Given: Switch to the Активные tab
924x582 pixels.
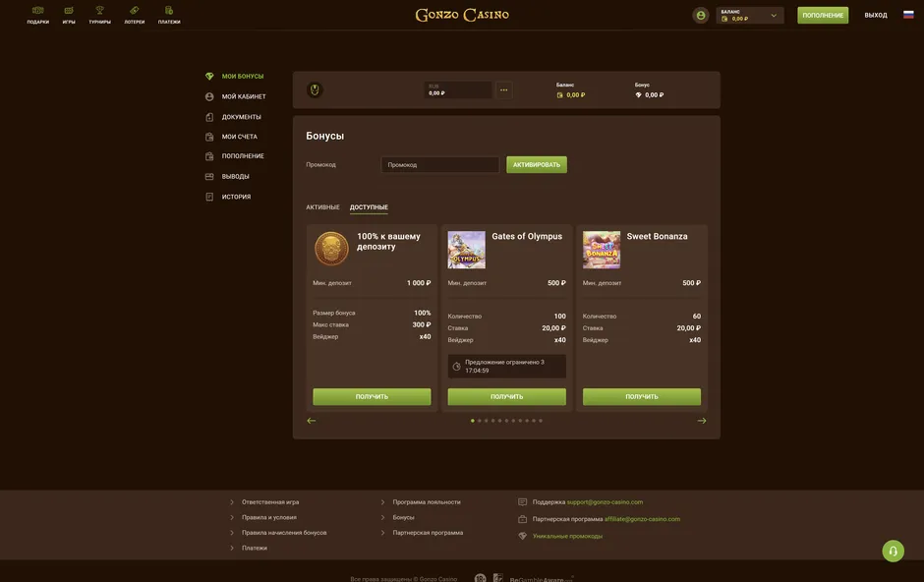Looking at the screenshot, I should pyautogui.click(x=322, y=207).
